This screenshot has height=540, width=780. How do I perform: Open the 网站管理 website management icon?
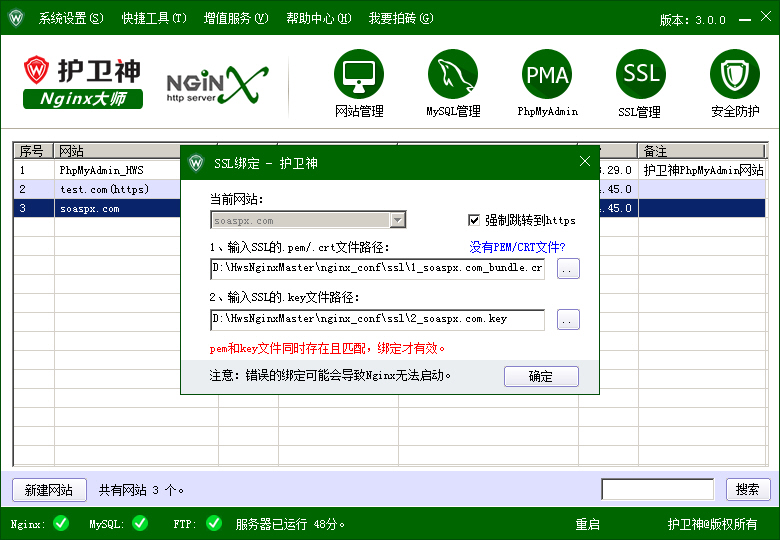click(x=359, y=74)
